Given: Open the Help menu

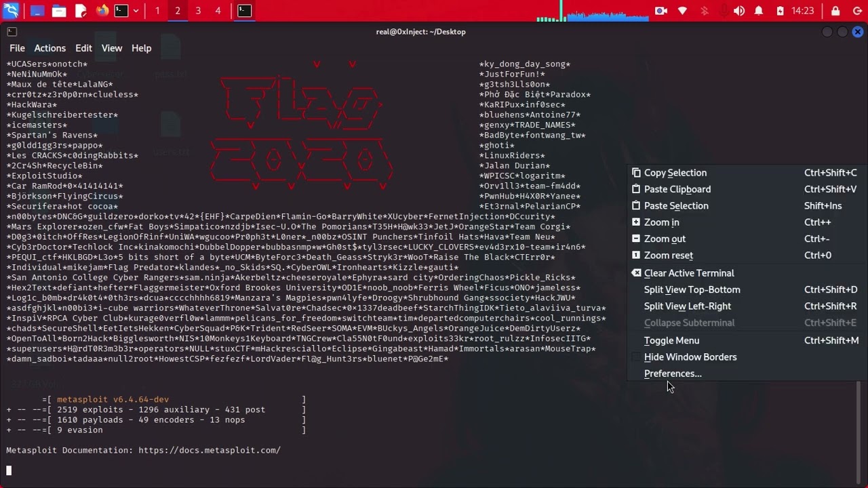Looking at the screenshot, I should pos(141,48).
